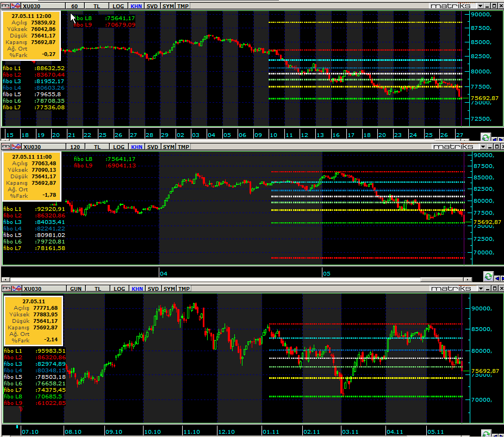The height and width of the screenshot is (437, 504).
Task: Click the XU030 symbol field in the middle chart
Action: click(x=33, y=147)
